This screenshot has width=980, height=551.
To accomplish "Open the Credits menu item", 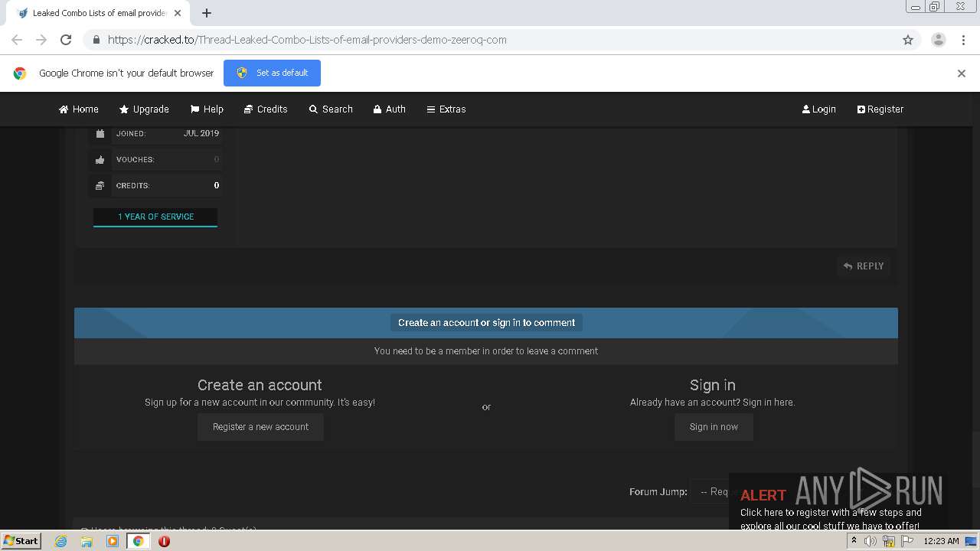I will pos(266,109).
